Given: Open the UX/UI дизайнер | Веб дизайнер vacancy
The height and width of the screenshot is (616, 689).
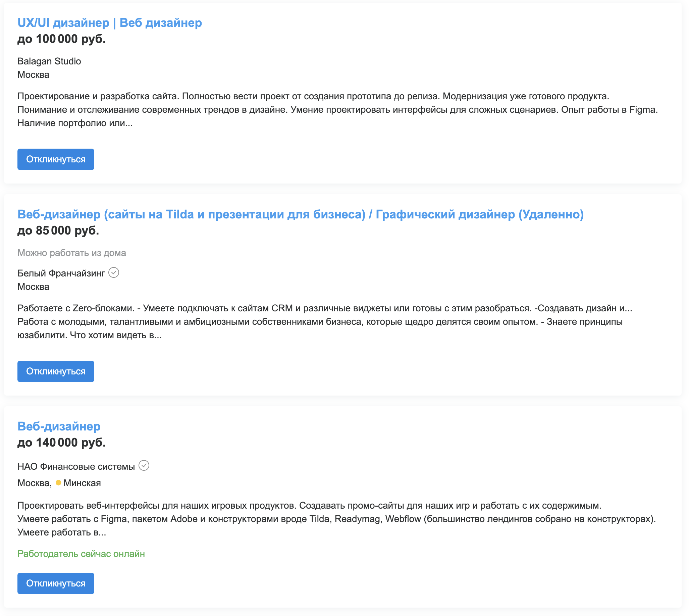Looking at the screenshot, I should click(110, 23).
